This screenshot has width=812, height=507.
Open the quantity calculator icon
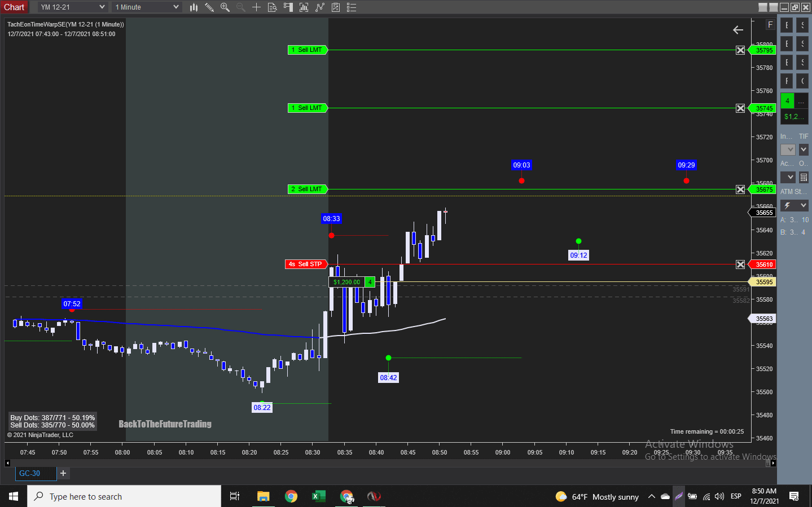(804, 177)
